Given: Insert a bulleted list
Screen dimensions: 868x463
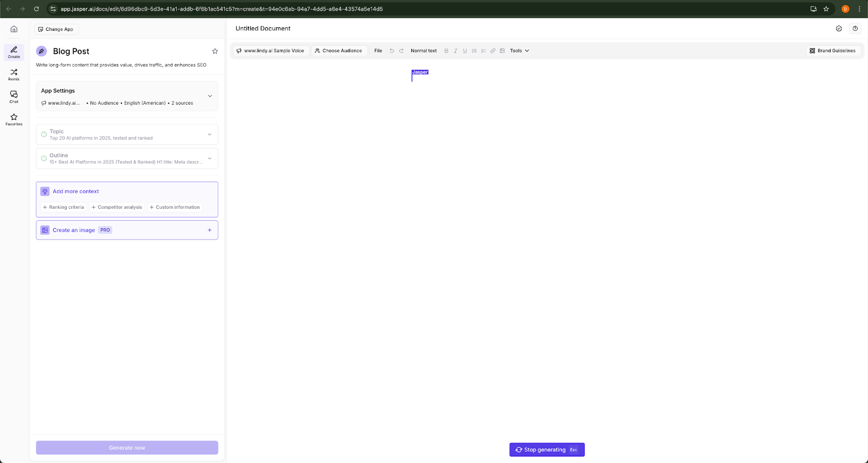Looking at the screenshot, I should click(474, 50).
